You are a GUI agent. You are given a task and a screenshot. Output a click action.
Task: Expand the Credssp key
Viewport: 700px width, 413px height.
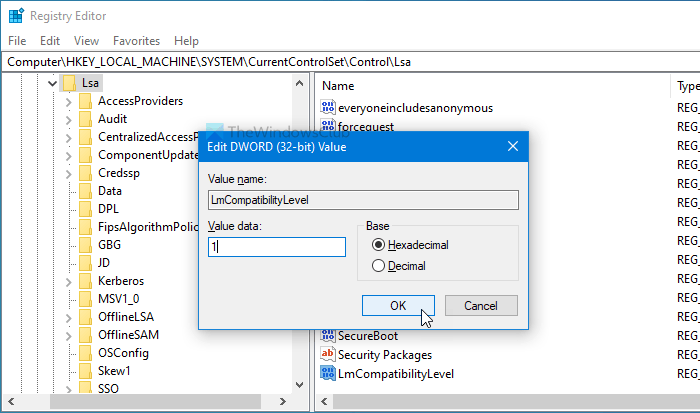click(x=68, y=174)
